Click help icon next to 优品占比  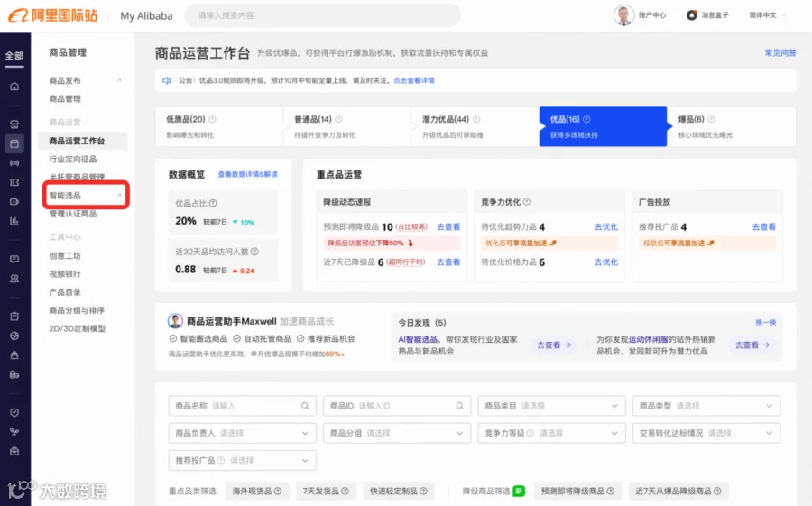213,203
